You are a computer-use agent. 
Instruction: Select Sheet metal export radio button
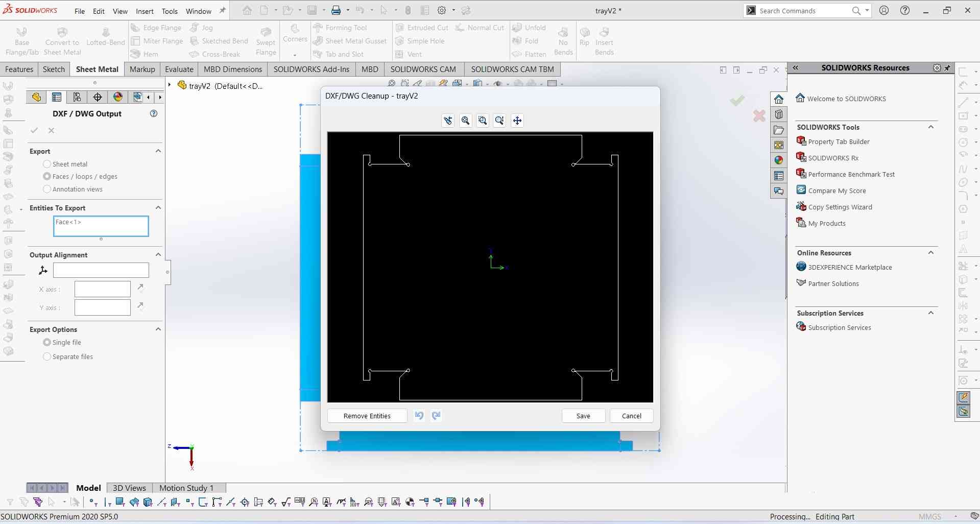tap(47, 164)
